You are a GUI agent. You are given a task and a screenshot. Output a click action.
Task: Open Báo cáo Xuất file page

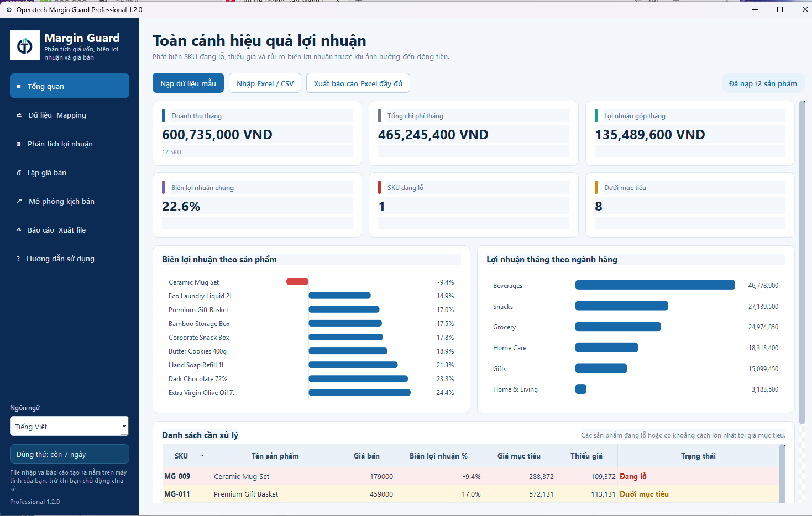[x=70, y=230]
